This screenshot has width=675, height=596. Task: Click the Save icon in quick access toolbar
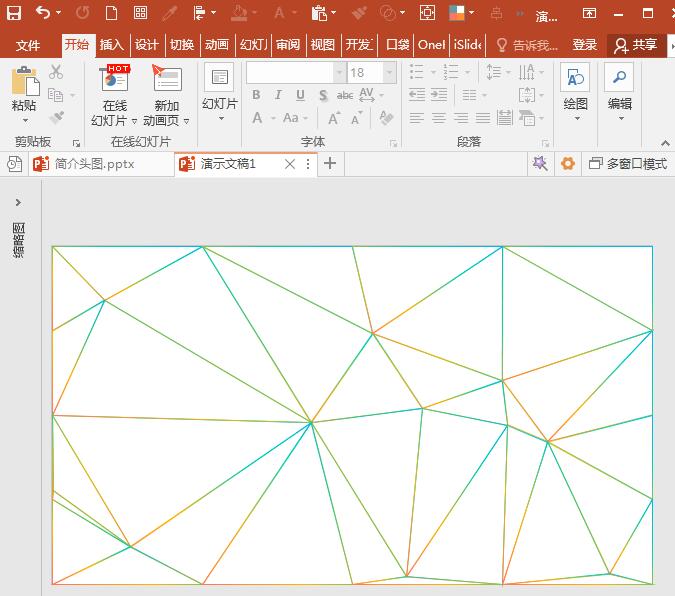[x=14, y=13]
